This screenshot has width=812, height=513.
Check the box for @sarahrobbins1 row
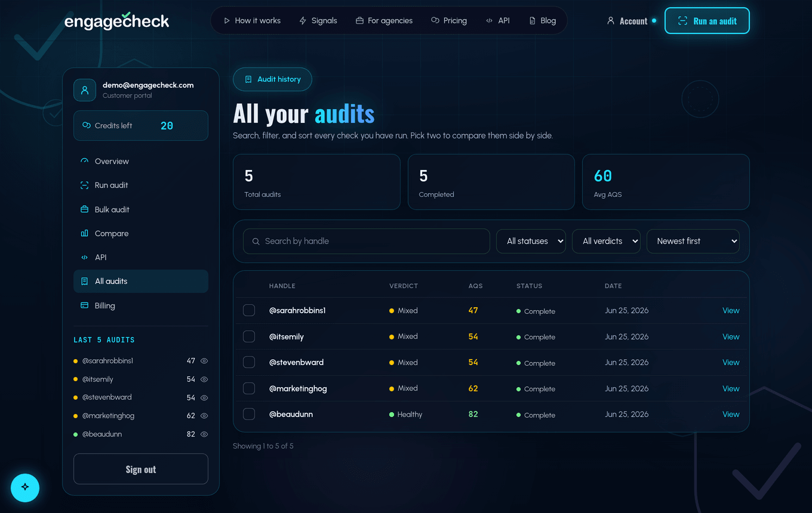point(249,310)
